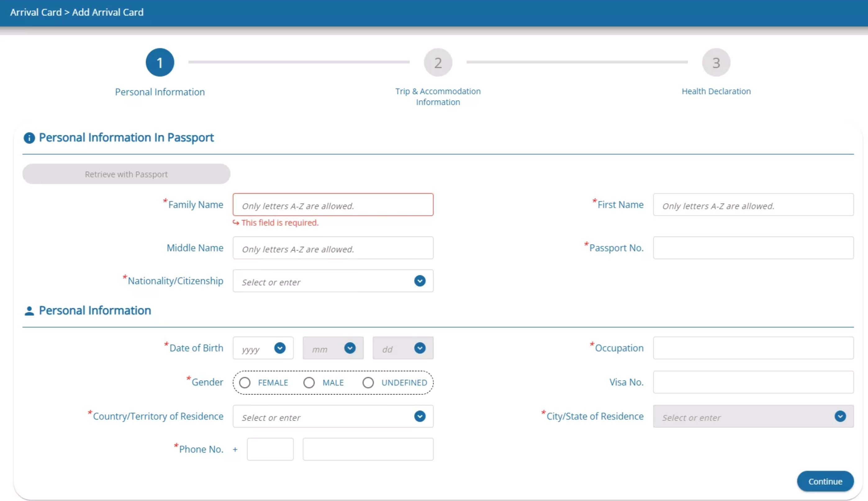
Task: Select the UNDEFINED gender radio button
Action: tap(368, 383)
